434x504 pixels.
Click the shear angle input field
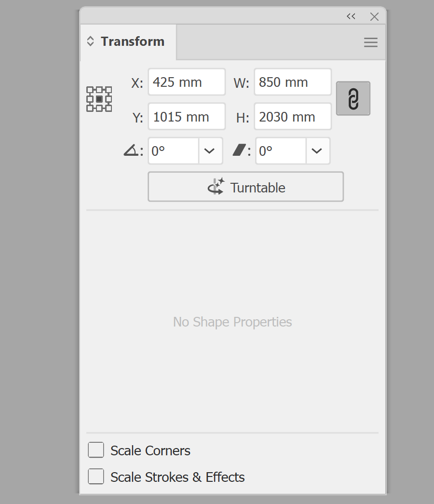tap(281, 151)
